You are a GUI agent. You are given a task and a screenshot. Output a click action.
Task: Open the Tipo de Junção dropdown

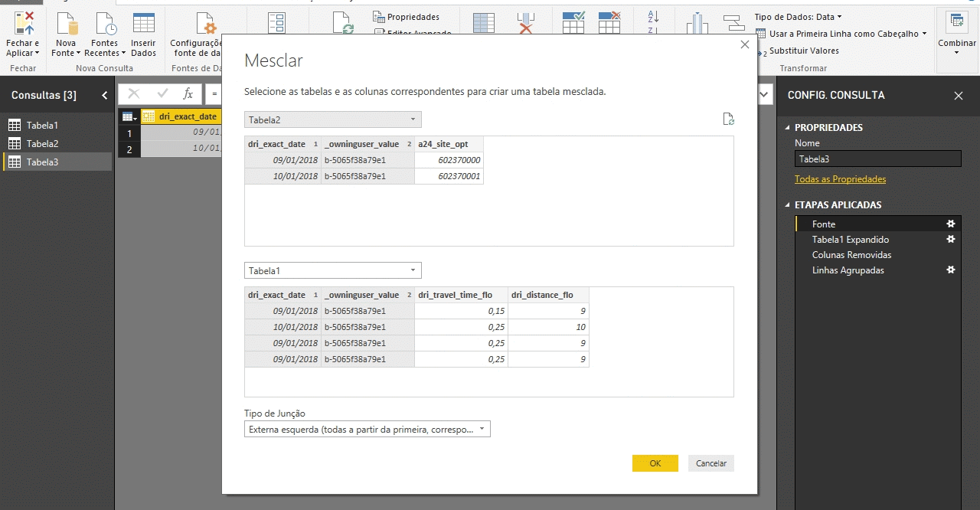[x=367, y=430]
